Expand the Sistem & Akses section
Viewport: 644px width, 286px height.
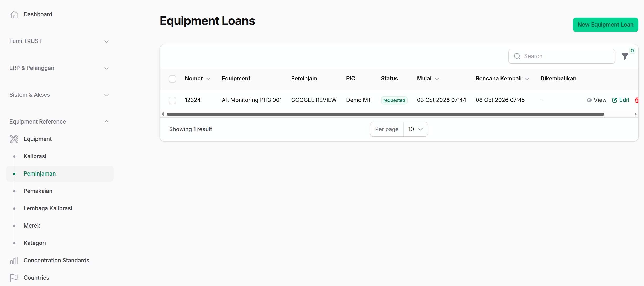(59, 95)
